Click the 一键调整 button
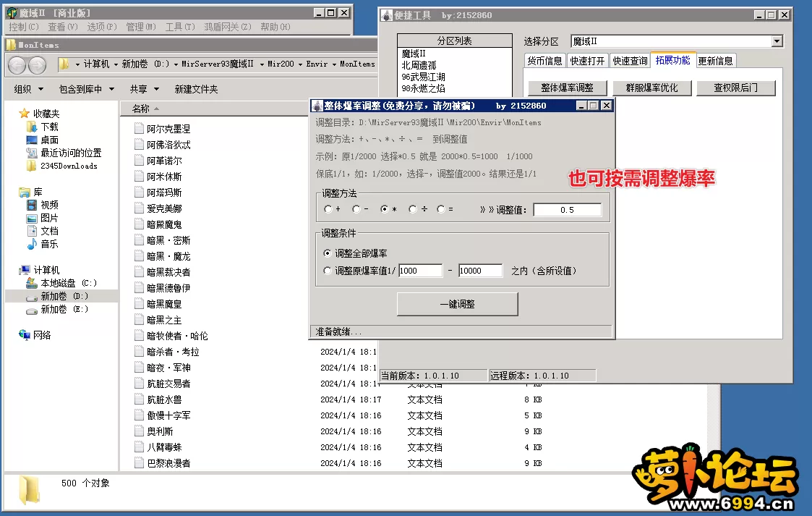The image size is (812, 516). pyautogui.click(x=457, y=304)
